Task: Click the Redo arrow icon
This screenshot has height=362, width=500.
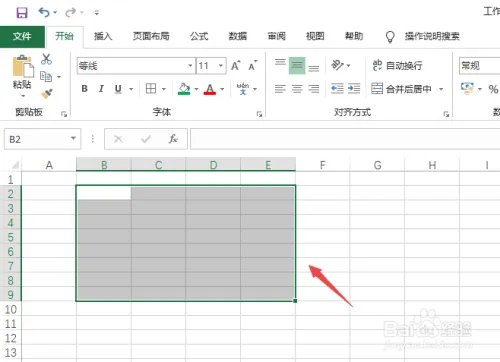Action: [x=70, y=13]
